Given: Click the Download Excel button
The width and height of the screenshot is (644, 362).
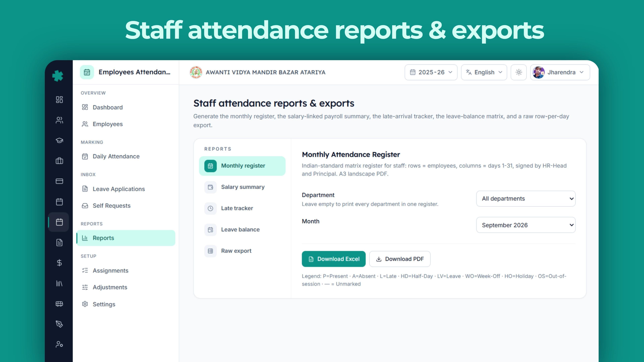Looking at the screenshot, I should [x=334, y=259].
